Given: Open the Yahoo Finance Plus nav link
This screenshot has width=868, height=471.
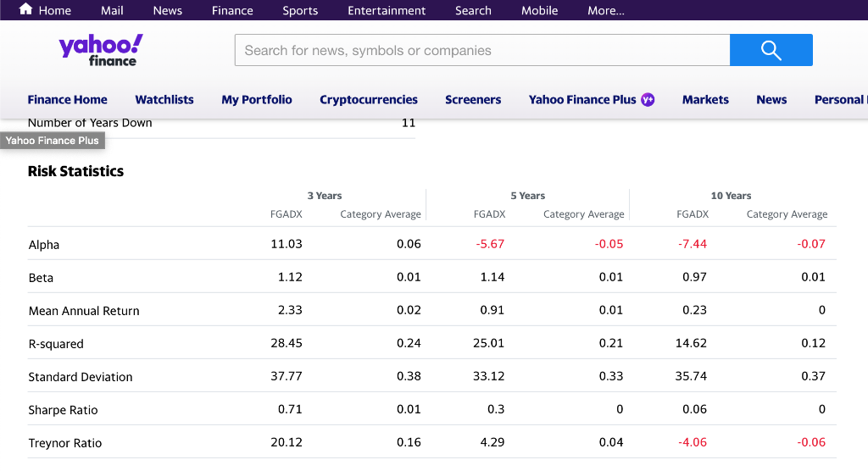Looking at the screenshot, I should (x=582, y=100).
